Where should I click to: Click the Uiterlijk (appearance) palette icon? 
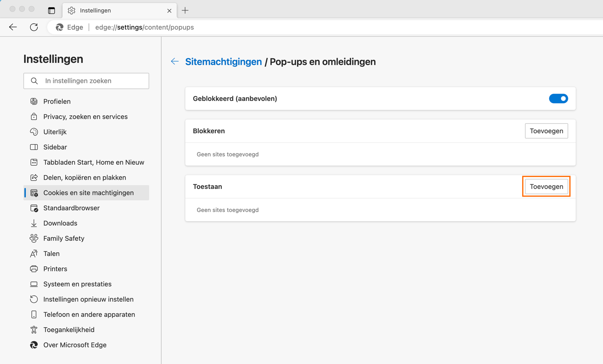[x=34, y=132]
